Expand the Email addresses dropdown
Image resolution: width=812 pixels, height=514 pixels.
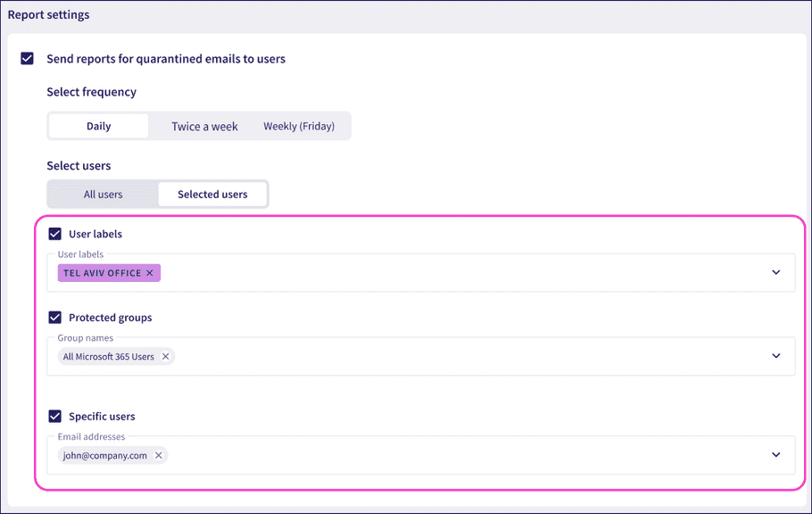pyautogui.click(x=446, y=455)
